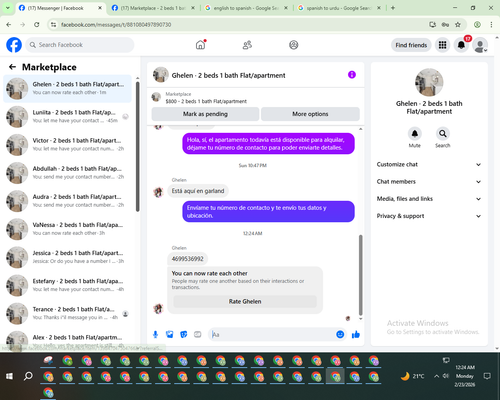Open Audra conversation in list
This screenshot has height=400, width=500.
[x=67, y=201]
